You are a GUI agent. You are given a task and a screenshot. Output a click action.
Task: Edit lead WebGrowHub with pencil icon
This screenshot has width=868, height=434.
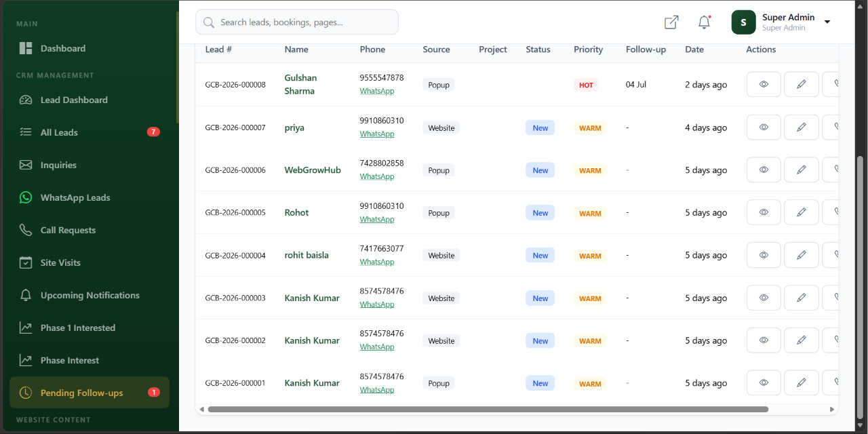pyautogui.click(x=802, y=170)
